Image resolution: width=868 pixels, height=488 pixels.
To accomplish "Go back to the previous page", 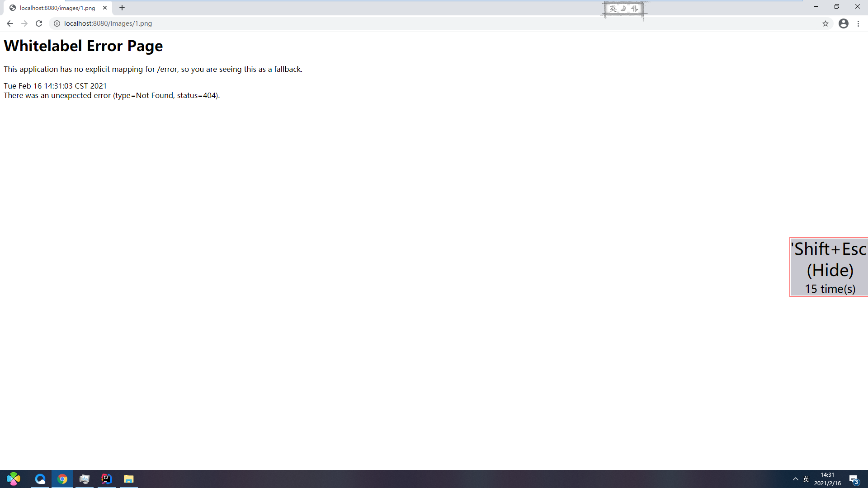I will coord(9,23).
